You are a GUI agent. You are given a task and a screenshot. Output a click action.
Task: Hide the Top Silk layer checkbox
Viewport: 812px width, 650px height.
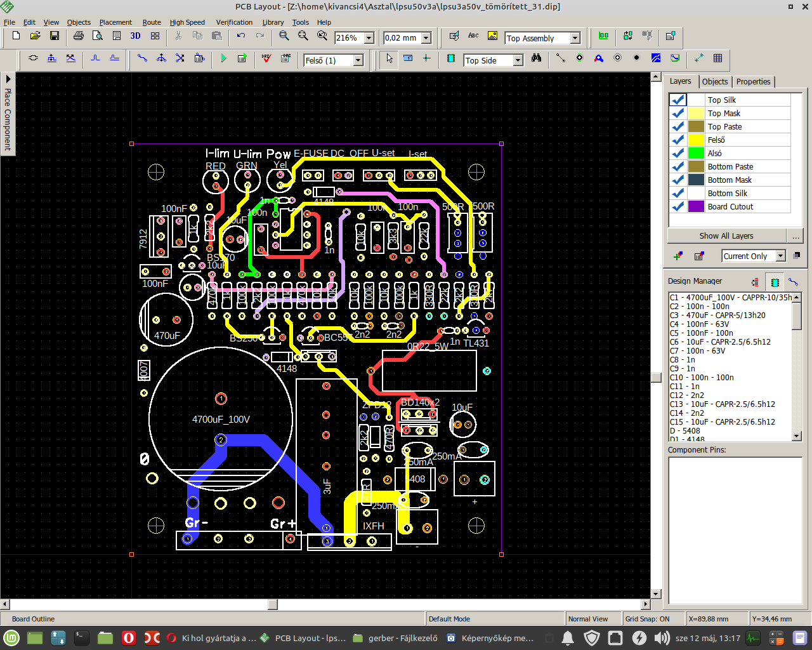[678, 100]
